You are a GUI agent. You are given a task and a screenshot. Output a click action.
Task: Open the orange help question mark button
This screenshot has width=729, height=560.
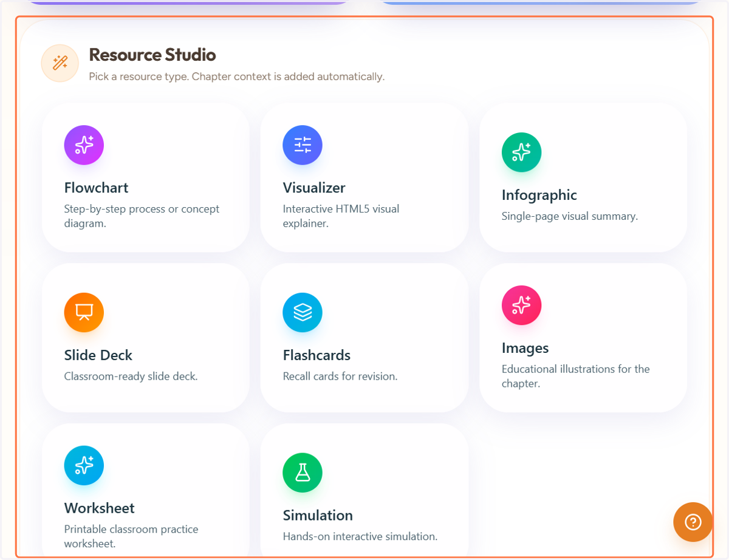tap(693, 522)
